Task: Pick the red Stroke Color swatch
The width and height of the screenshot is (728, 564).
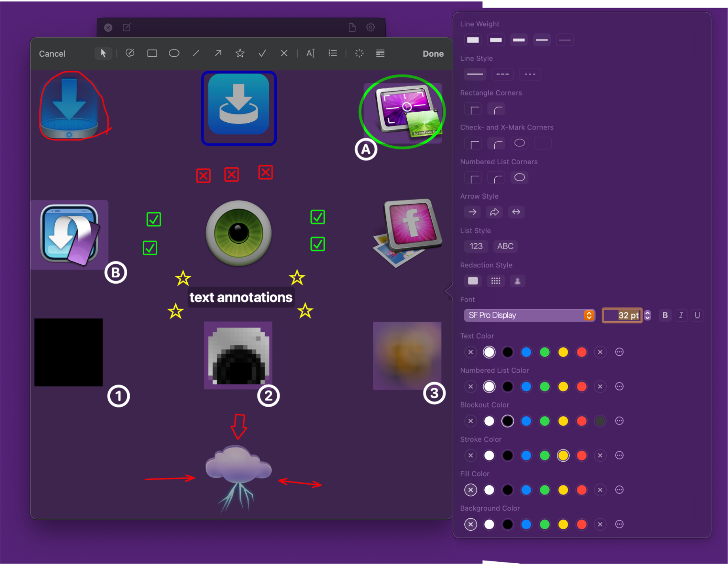Action: tap(582, 455)
